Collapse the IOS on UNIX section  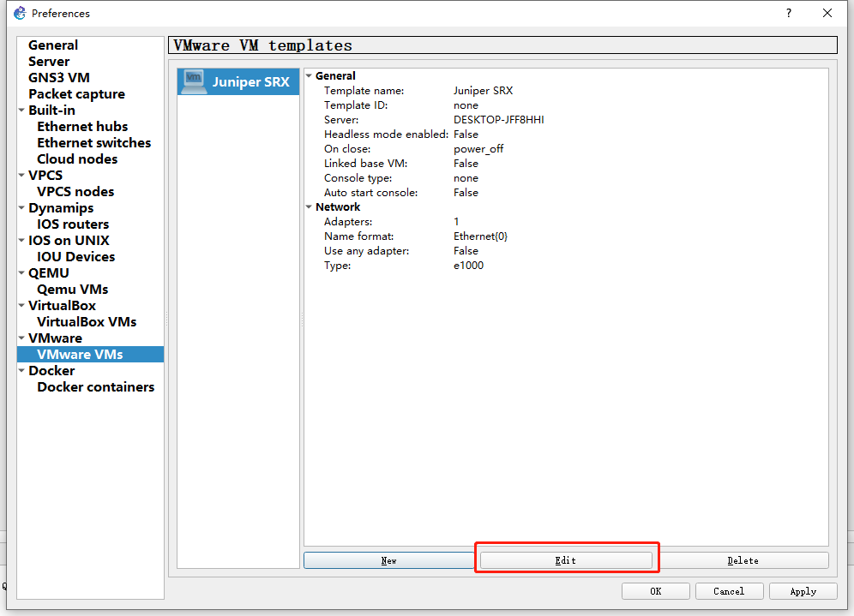point(21,240)
